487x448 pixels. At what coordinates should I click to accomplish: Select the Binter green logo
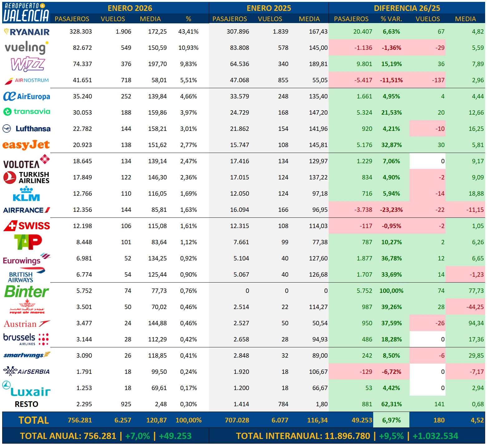pos(27,291)
